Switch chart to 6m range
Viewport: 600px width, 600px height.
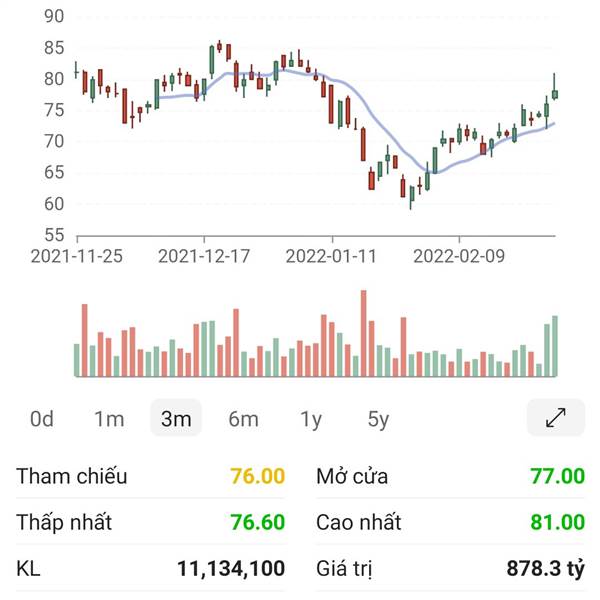click(243, 419)
